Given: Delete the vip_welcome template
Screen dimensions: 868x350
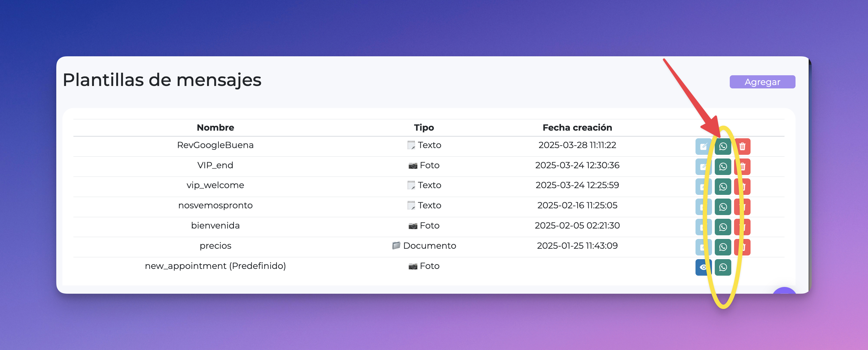Looking at the screenshot, I should [742, 186].
